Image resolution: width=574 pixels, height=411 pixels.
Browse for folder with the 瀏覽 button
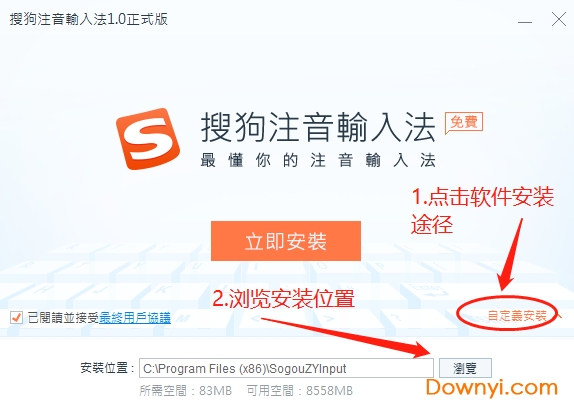pyautogui.click(x=465, y=368)
